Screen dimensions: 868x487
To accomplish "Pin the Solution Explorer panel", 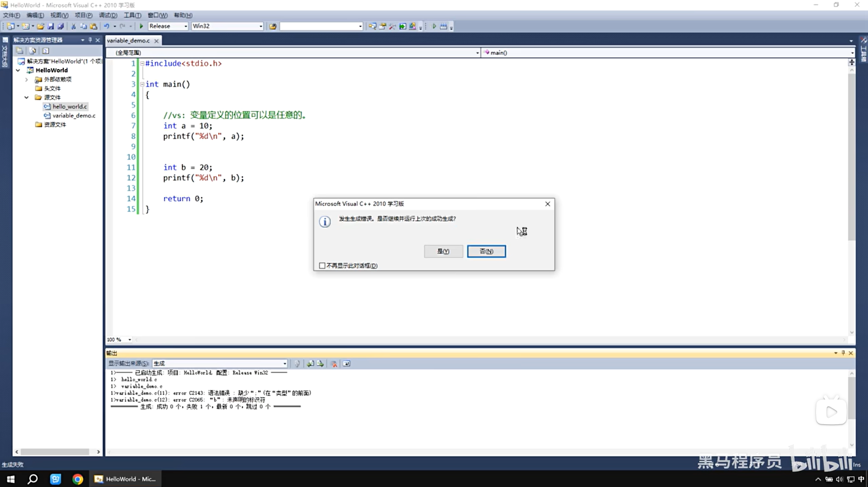I will pos(90,40).
